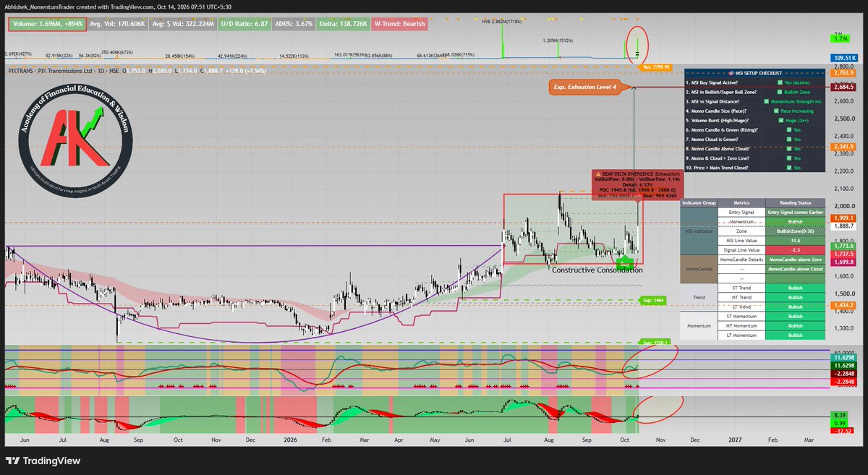Click the Entry Signal comes Earlier cell

[x=795, y=212]
